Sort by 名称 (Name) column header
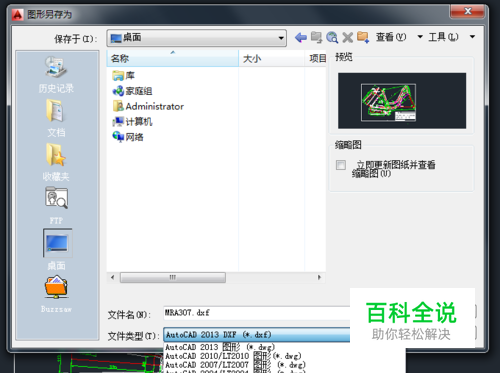Screen dimensions: 500x373 [x=172, y=58]
